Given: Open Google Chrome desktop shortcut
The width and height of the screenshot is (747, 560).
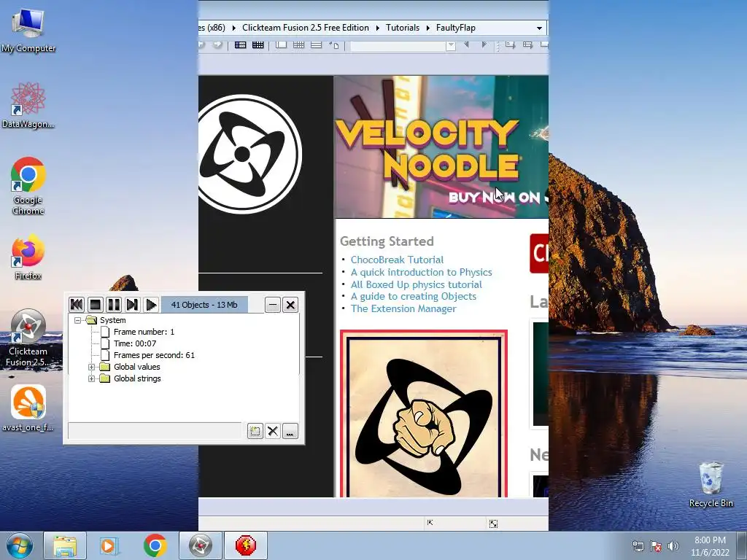Looking at the screenshot, I should [x=28, y=186].
